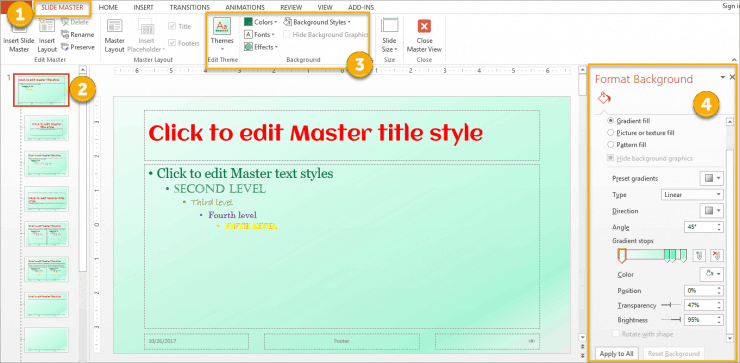Image resolution: width=740 pixels, height=363 pixels.
Task: Open the TRANSITIONS tab
Action: point(190,8)
